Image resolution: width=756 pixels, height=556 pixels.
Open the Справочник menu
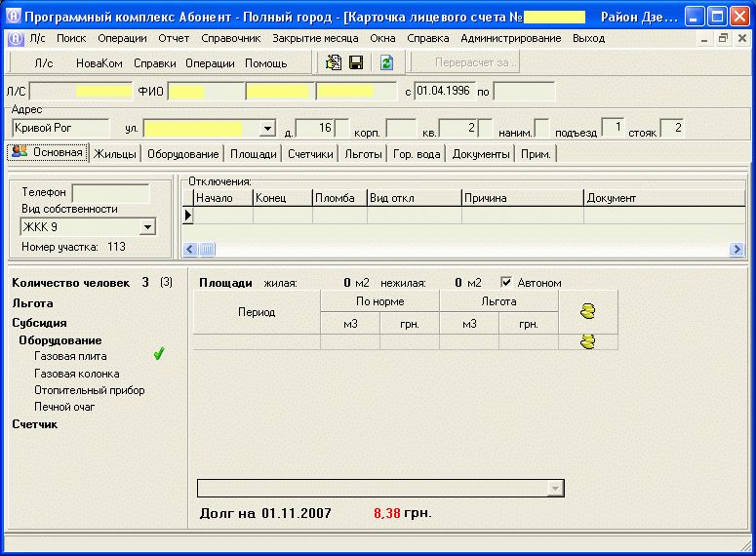[x=230, y=38]
